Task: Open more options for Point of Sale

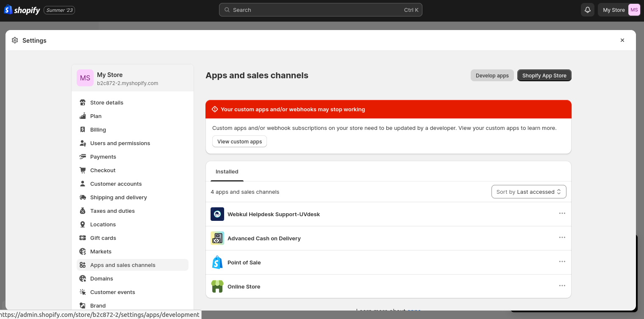Action: click(562, 261)
